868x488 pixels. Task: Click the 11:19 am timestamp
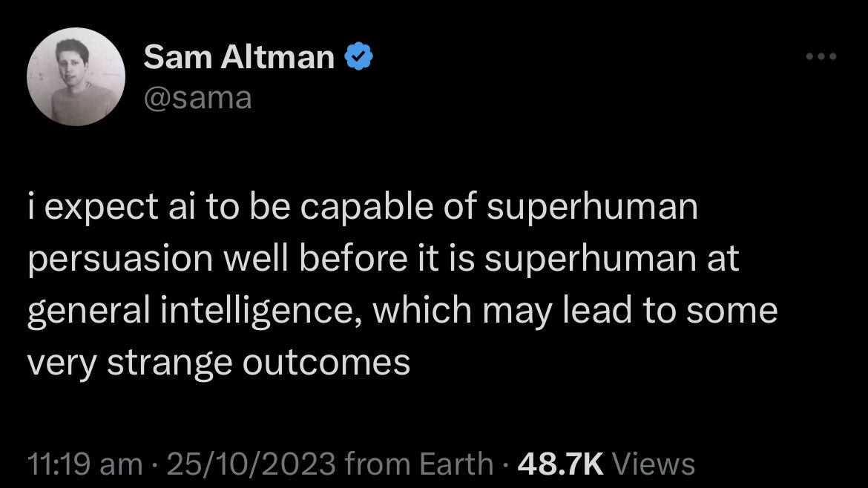pyautogui.click(x=85, y=463)
